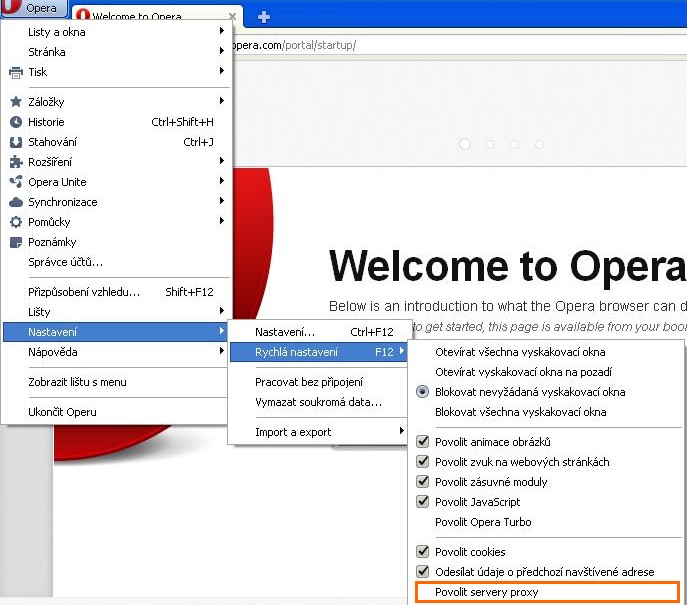Click the cloud icon beside Synchronizace
687x605 pixels.
point(15,202)
